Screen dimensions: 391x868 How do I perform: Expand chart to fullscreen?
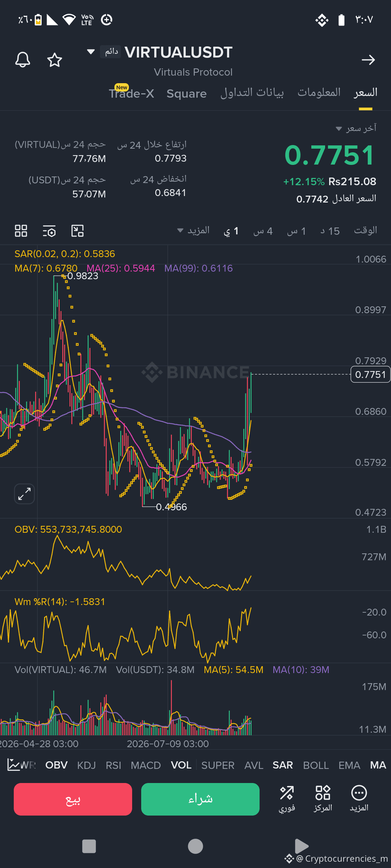pyautogui.click(x=24, y=494)
